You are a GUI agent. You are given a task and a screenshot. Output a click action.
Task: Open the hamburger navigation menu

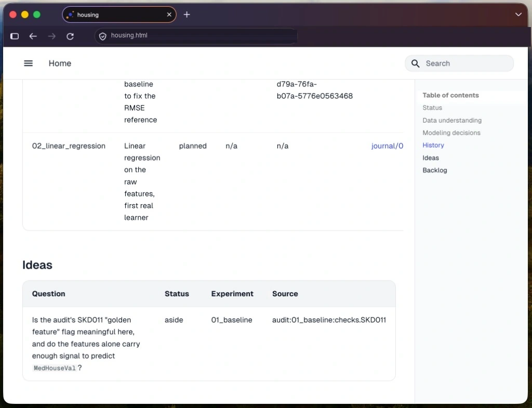[x=28, y=63]
